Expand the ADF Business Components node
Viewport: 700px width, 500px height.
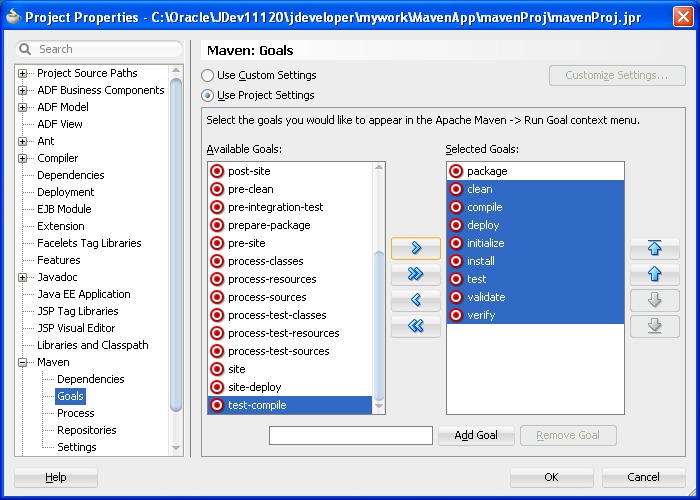click(x=22, y=90)
